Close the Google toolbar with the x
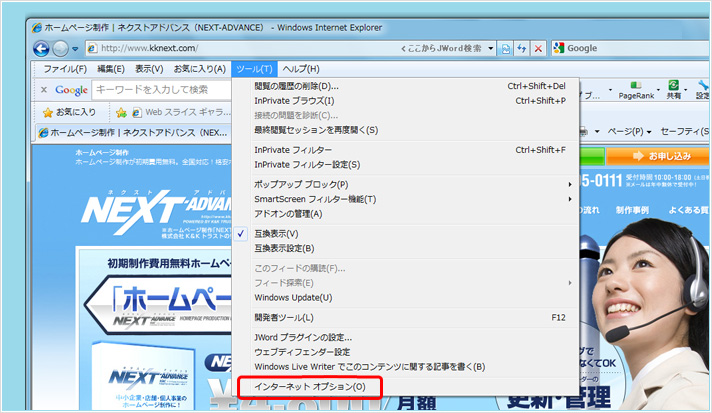This screenshot has height=413, width=712. tap(44, 90)
